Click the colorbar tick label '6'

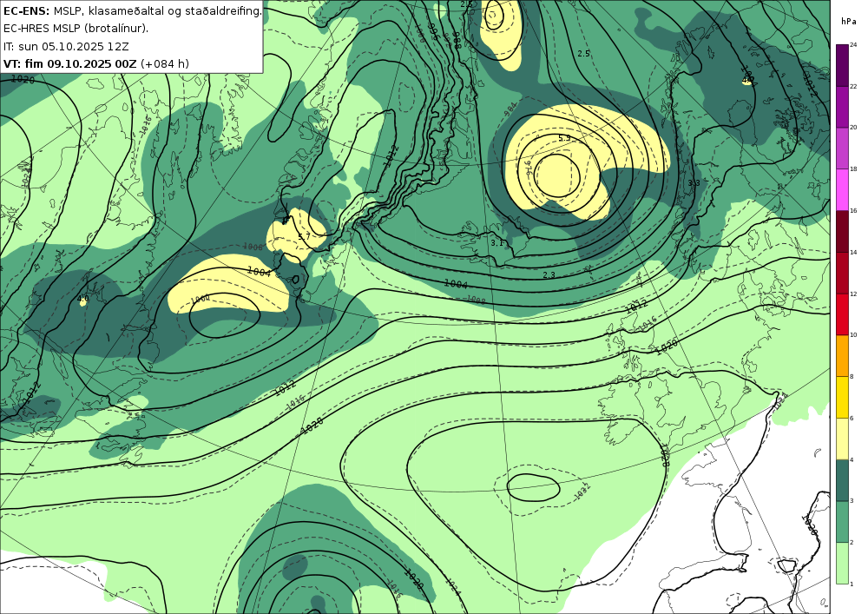click(852, 419)
